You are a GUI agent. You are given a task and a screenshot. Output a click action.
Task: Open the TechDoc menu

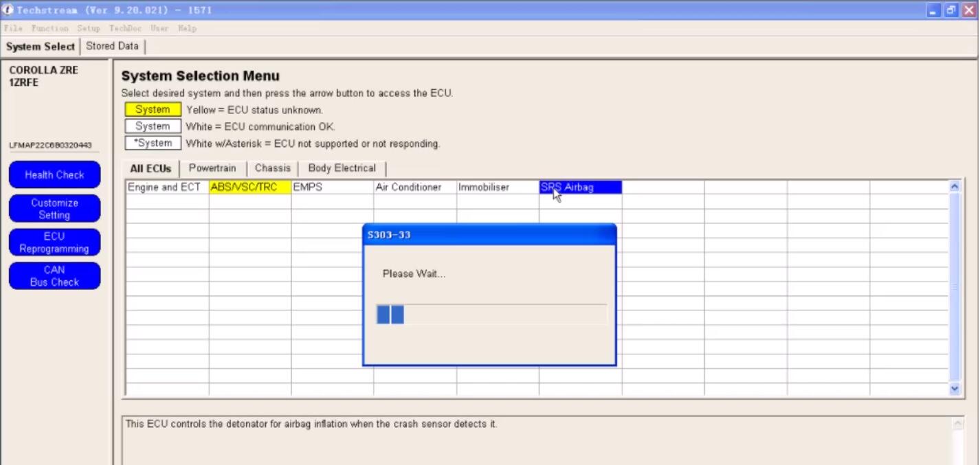point(125,28)
